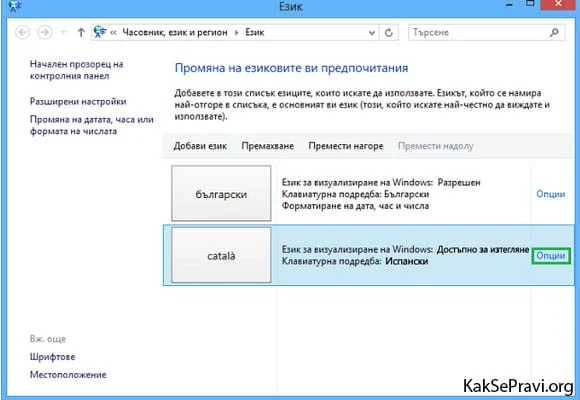The height and width of the screenshot is (400, 580).
Task: Click the search magnifier icon
Action: [554, 33]
